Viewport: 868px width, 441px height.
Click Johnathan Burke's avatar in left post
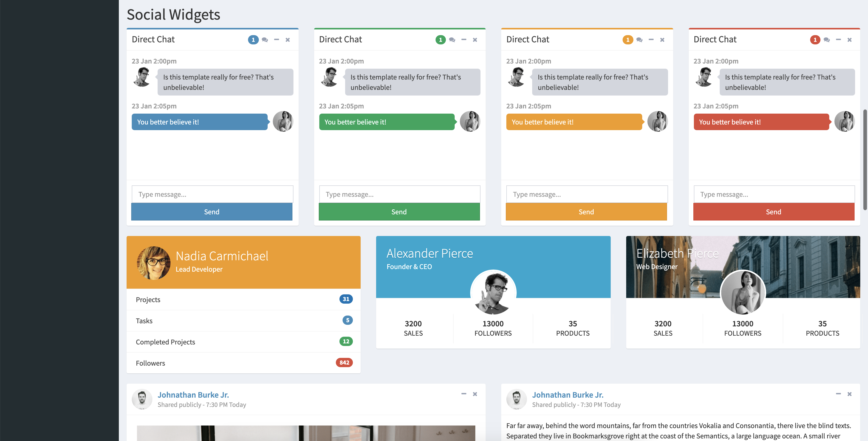(142, 399)
